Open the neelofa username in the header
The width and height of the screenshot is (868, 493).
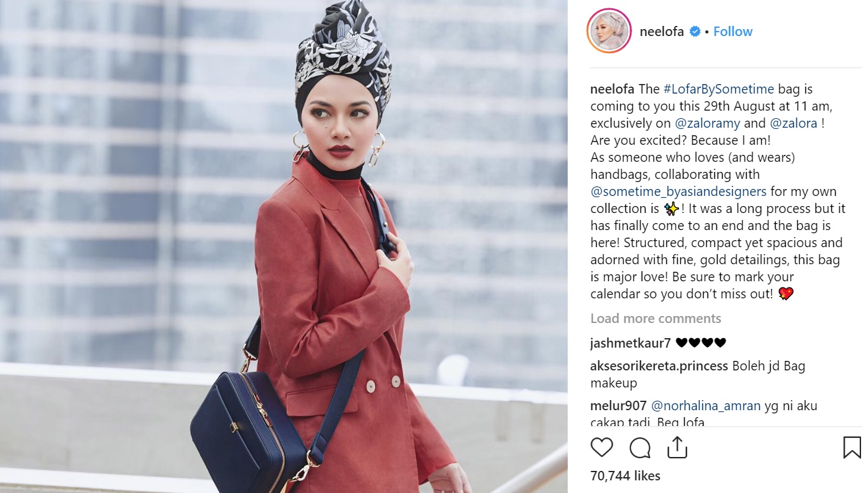click(x=662, y=32)
